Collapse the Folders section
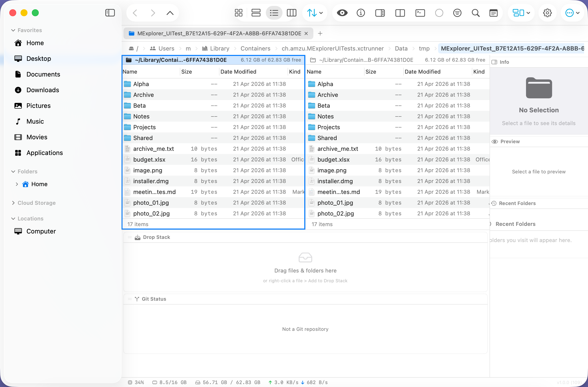Image resolution: width=588 pixels, height=387 pixels. [x=13, y=171]
